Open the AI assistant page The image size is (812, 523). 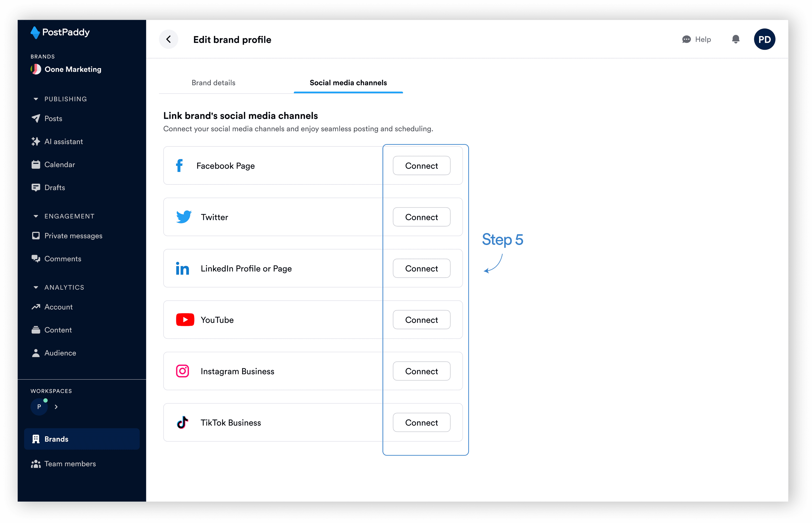tap(63, 142)
